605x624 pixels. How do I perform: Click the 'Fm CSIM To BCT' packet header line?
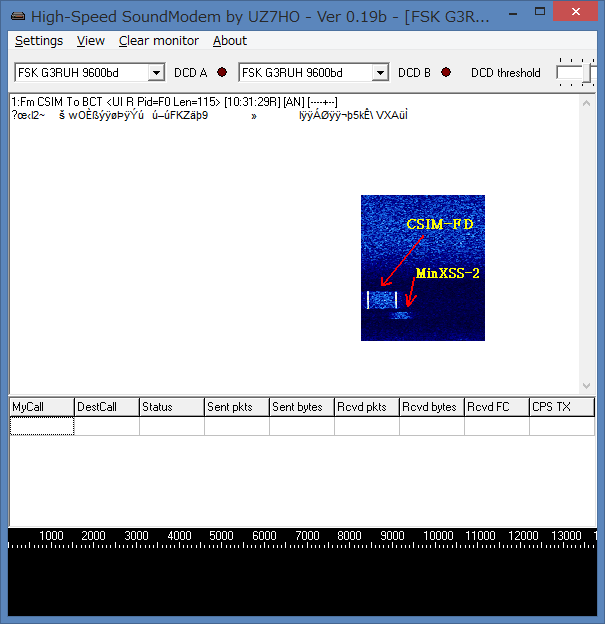(x=174, y=102)
